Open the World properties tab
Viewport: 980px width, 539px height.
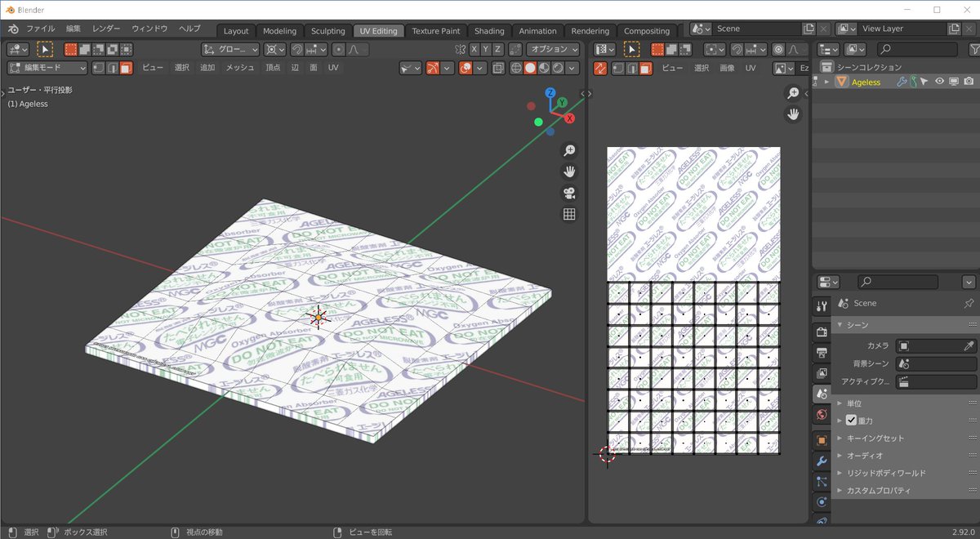822,416
